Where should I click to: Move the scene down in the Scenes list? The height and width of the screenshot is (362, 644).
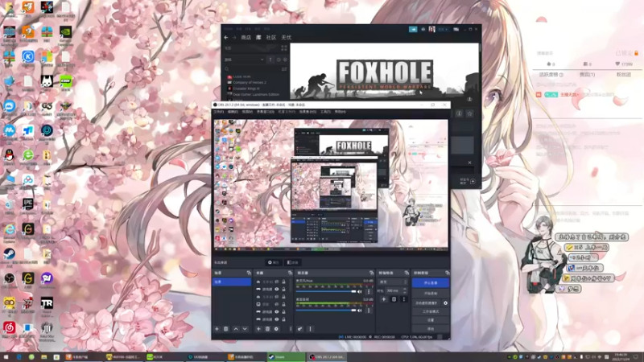(x=245, y=329)
